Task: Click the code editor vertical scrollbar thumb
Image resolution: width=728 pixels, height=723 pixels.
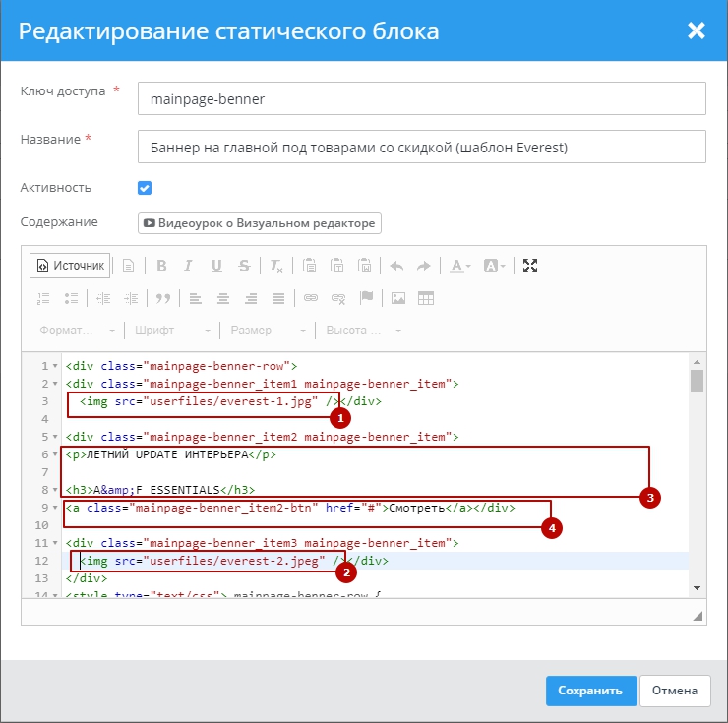Action: pyautogui.click(x=697, y=381)
